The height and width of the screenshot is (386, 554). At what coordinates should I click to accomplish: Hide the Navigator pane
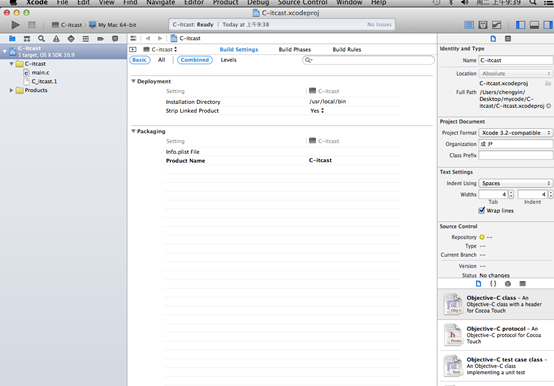[x=520, y=25]
